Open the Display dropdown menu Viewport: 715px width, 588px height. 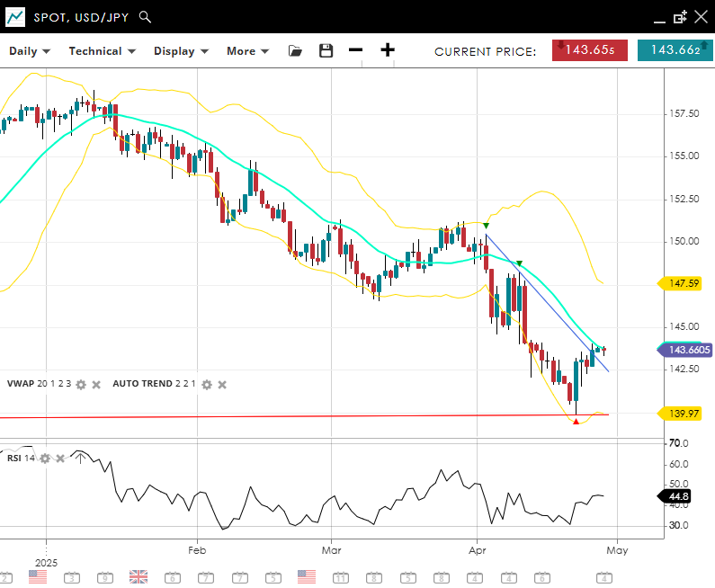(x=181, y=51)
